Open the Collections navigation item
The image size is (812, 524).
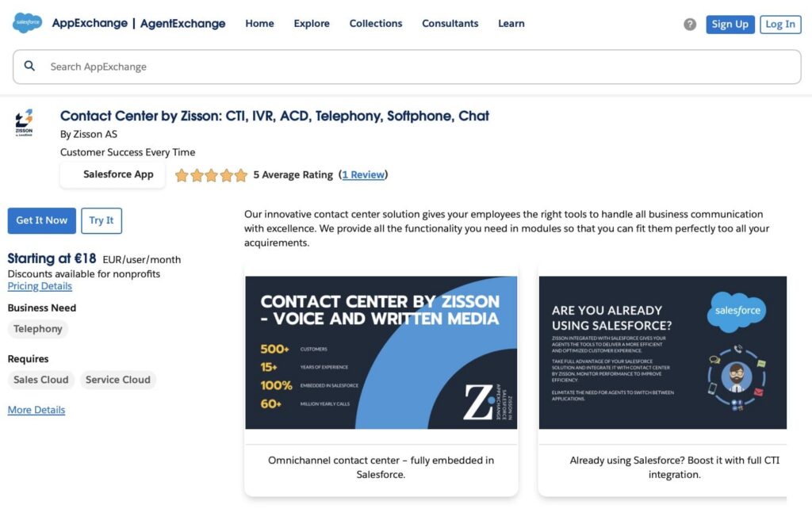[375, 24]
